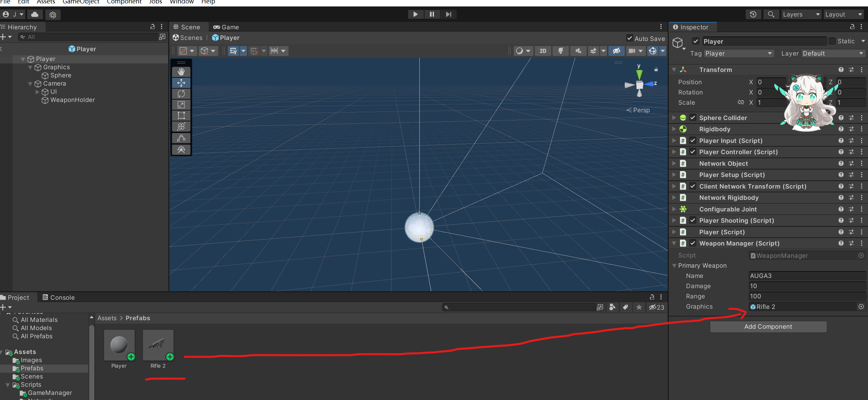Expand the UI node in Hierarchy
Viewport: 868px width, 400px height.
pos(37,92)
